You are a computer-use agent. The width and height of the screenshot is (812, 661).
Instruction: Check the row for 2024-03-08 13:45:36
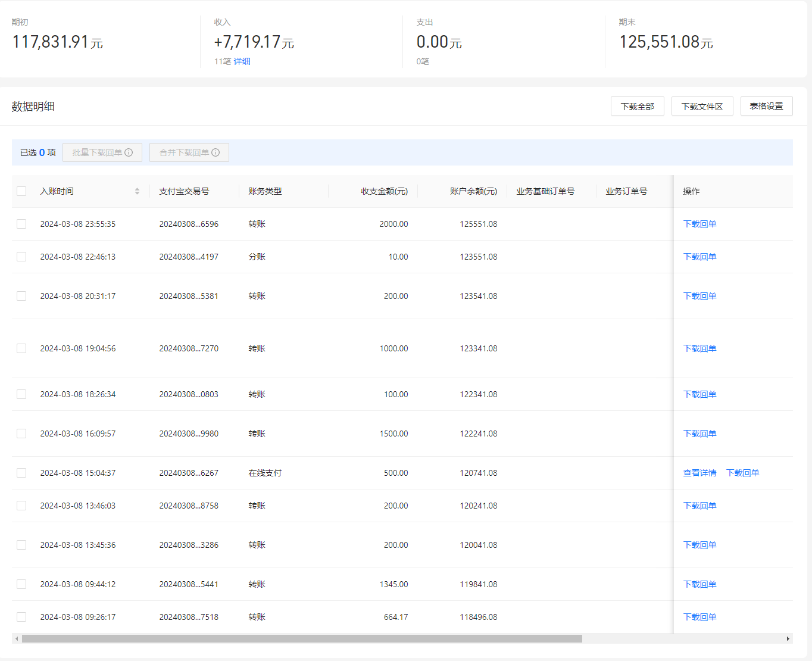pos(21,545)
